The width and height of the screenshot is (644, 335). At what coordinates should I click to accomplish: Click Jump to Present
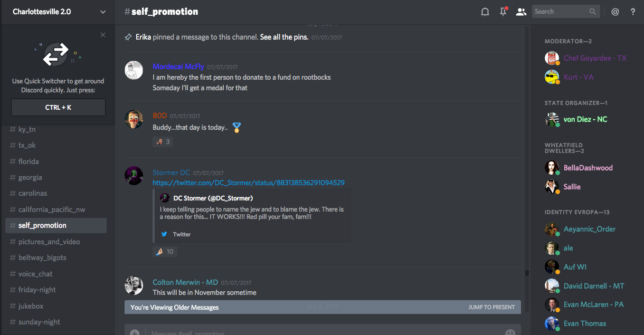point(491,307)
